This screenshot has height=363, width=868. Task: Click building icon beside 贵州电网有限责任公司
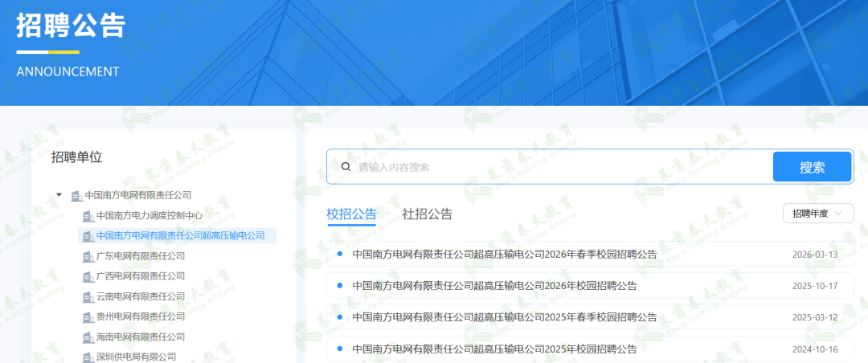(x=88, y=318)
